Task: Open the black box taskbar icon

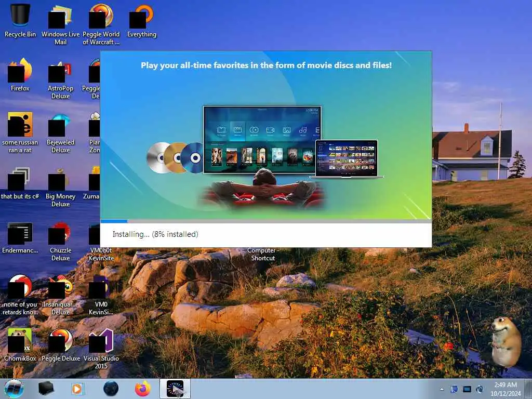Action: 46,389
